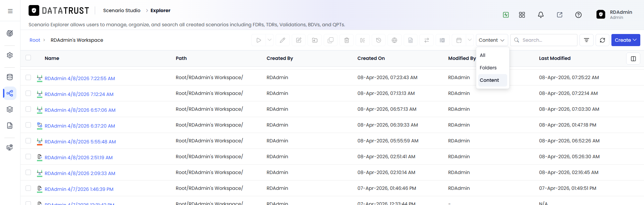644x205 pixels.
Task: Click the filter lines icon next to search
Action: click(587, 40)
